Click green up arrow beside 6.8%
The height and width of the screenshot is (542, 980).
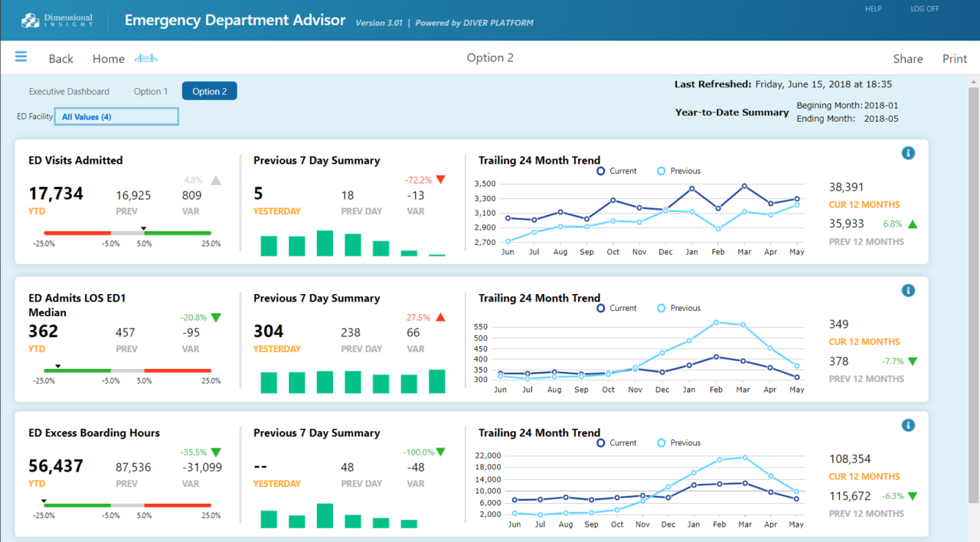(x=912, y=224)
